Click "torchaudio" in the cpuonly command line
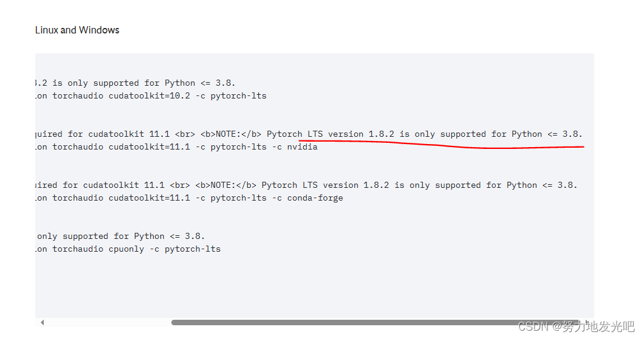 78,249
